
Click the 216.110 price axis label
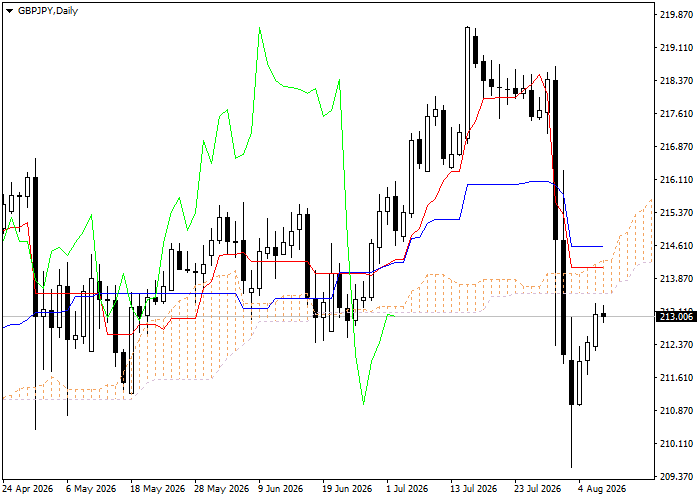[676, 180]
